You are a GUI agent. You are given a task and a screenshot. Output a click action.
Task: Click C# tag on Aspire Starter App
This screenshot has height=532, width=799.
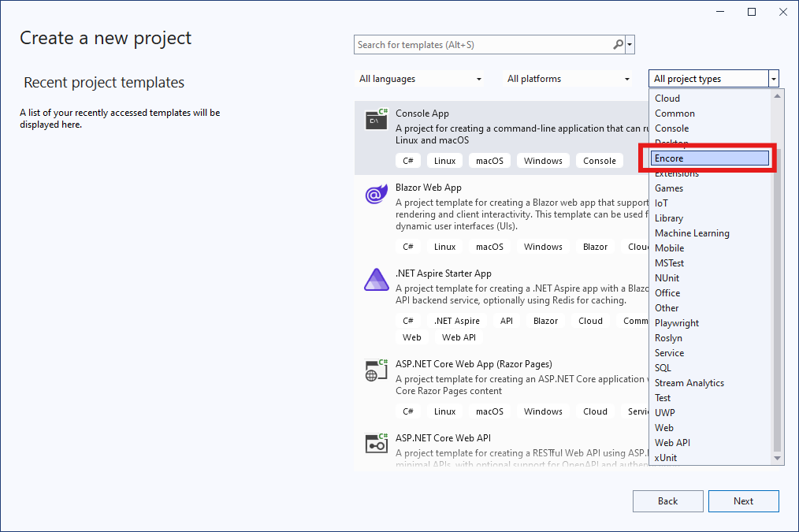point(408,321)
